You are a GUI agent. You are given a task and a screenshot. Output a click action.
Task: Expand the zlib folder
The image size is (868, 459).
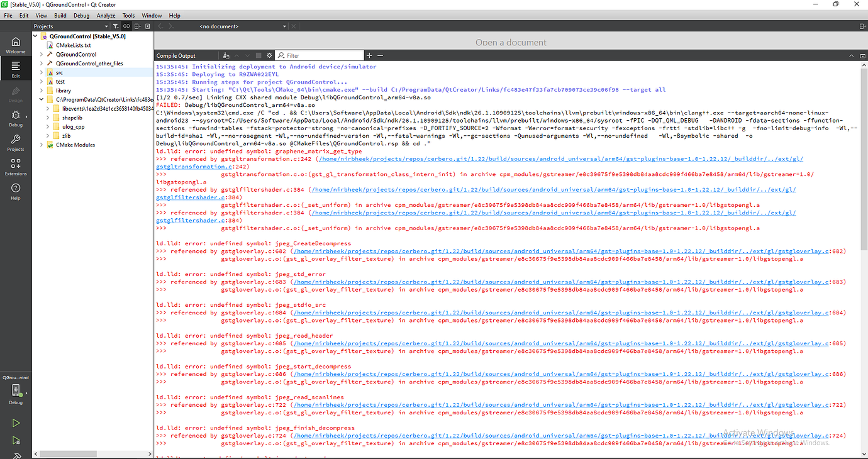tap(48, 136)
